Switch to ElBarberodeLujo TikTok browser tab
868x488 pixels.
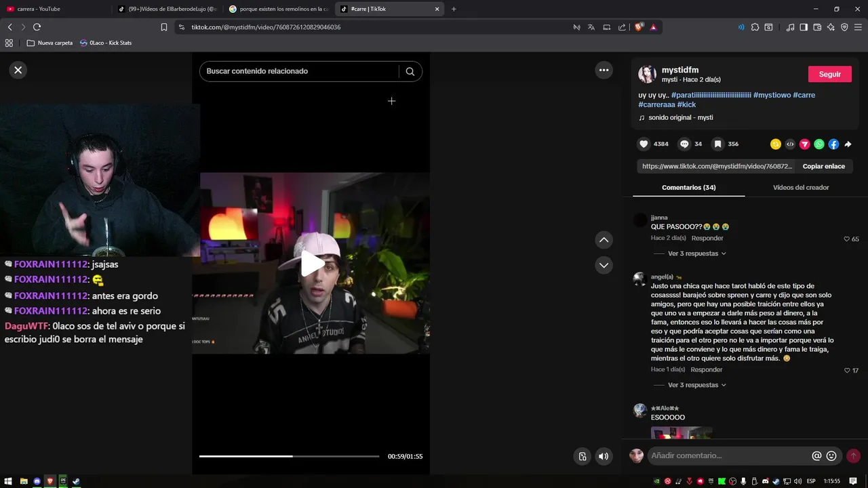coord(167,9)
